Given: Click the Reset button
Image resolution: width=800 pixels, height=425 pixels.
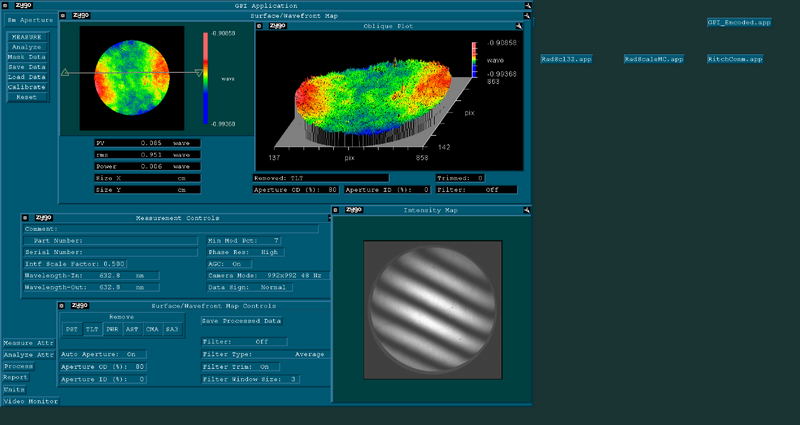Looking at the screenshot, I should click(27, 97).
